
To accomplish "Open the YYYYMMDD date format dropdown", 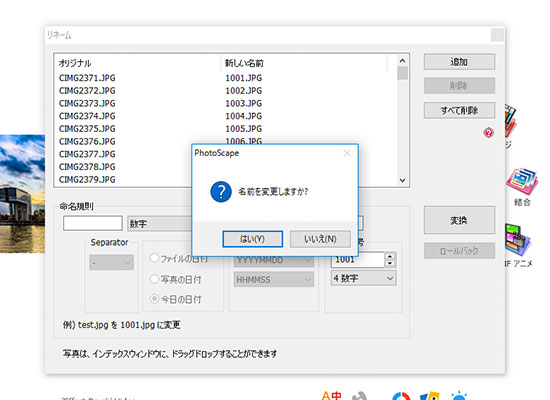I will 274,260.
